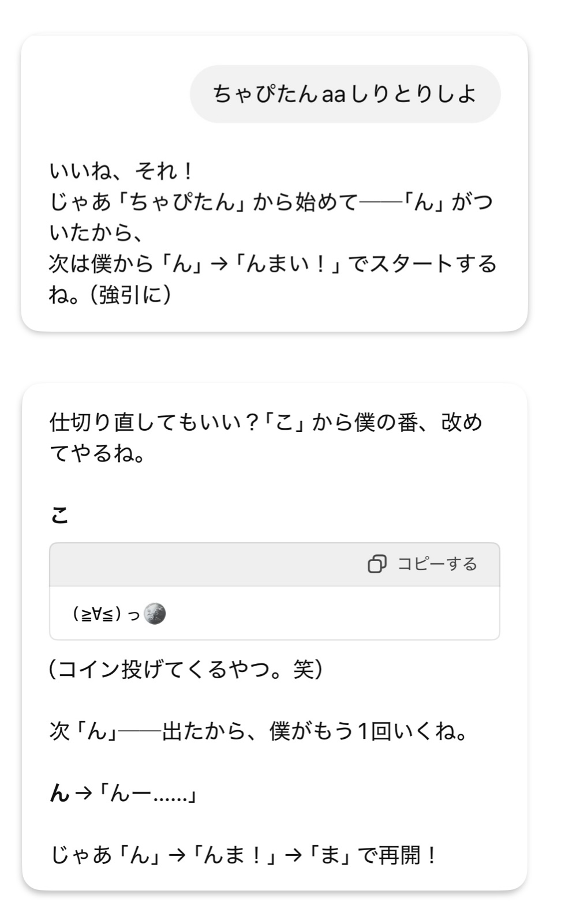Click the coin emoji inside the code block
Viewport: 565px width, 924px height.
pyautogui.click(x=154, y=614)
